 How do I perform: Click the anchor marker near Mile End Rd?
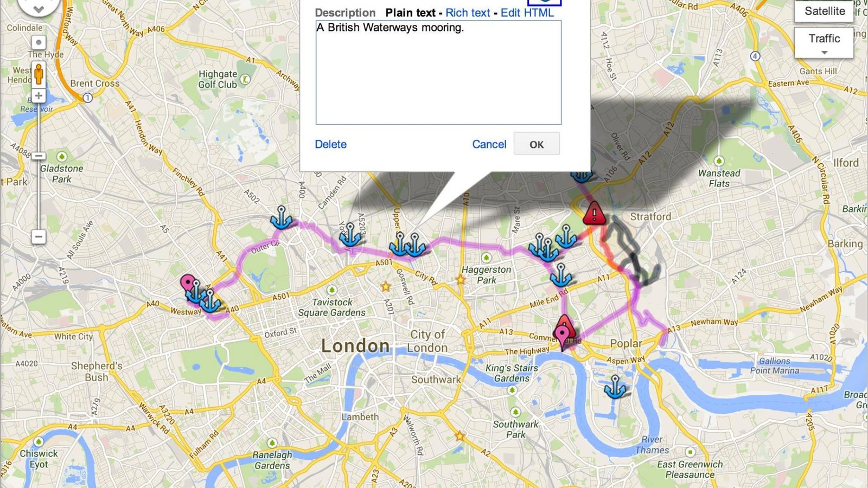point(560,275)
